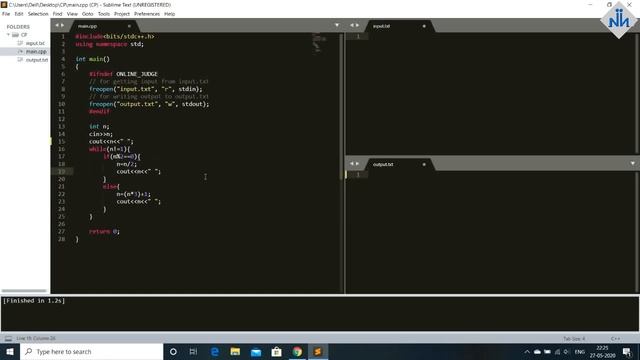Open File Explorer from the taskbar

click(x=235, y=351)
